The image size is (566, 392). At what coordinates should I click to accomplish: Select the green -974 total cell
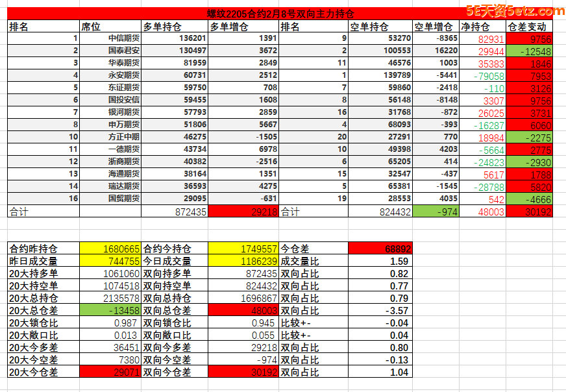coord(436,212)
